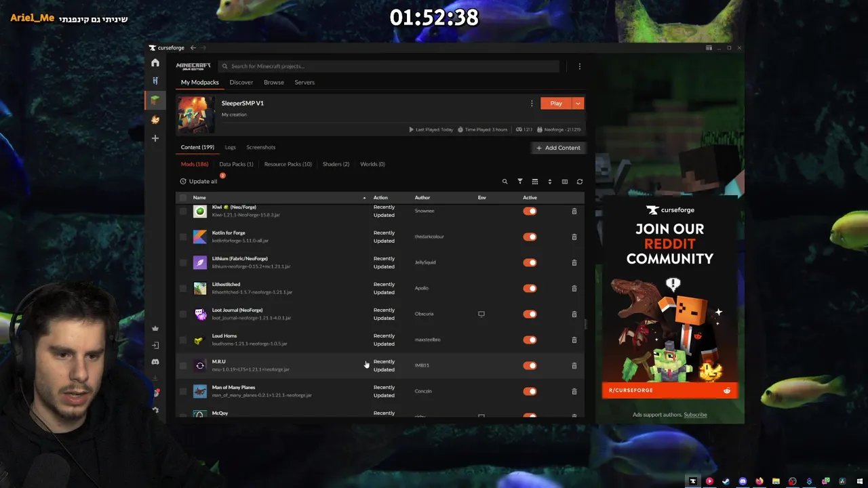This screenshot has height=488, width=868.
Task: Disable Man of Many Planes toggle
Action: tap(530, 392)
